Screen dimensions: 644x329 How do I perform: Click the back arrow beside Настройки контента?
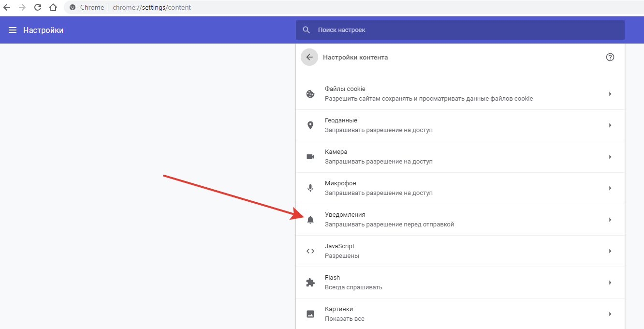(x=309, y=57)
